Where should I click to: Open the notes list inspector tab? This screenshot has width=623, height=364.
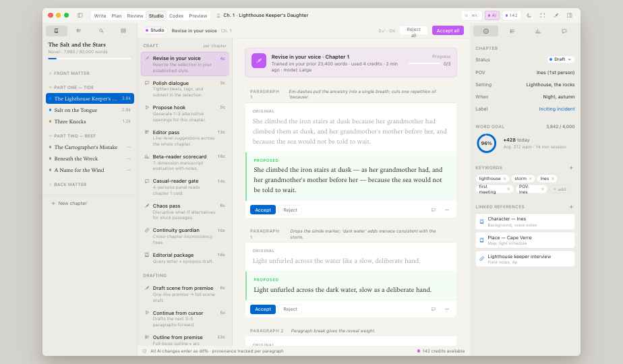512,31
